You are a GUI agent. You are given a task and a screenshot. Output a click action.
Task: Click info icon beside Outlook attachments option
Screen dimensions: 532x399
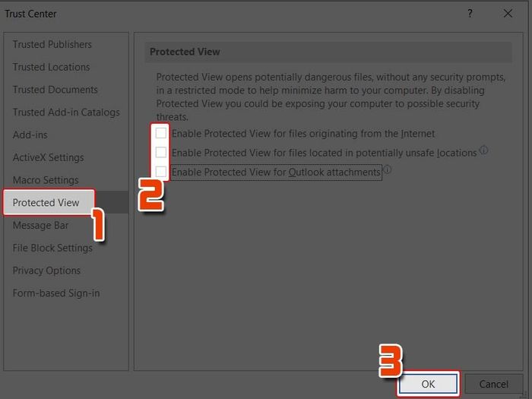(387, 169)
